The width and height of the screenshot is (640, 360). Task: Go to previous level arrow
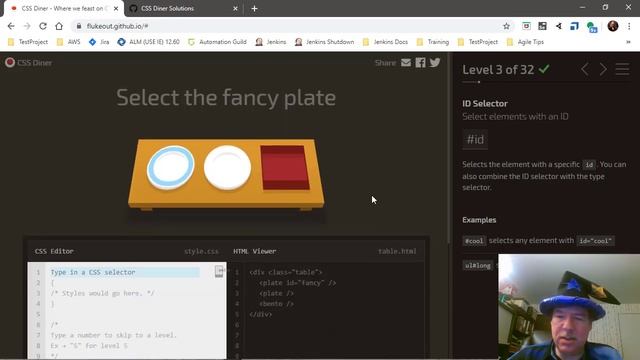[585, 69]
